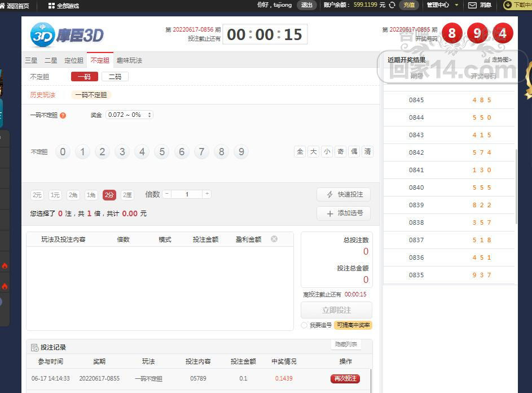Select the 2元 unit option
This screenshot has height=393, width=532.
pos(37,195)
